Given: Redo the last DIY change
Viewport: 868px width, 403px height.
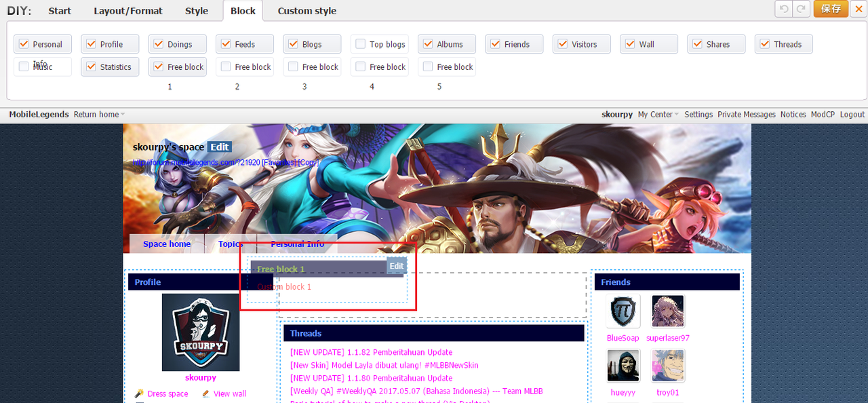Looking at the screenshot, I should coord(802,9).
